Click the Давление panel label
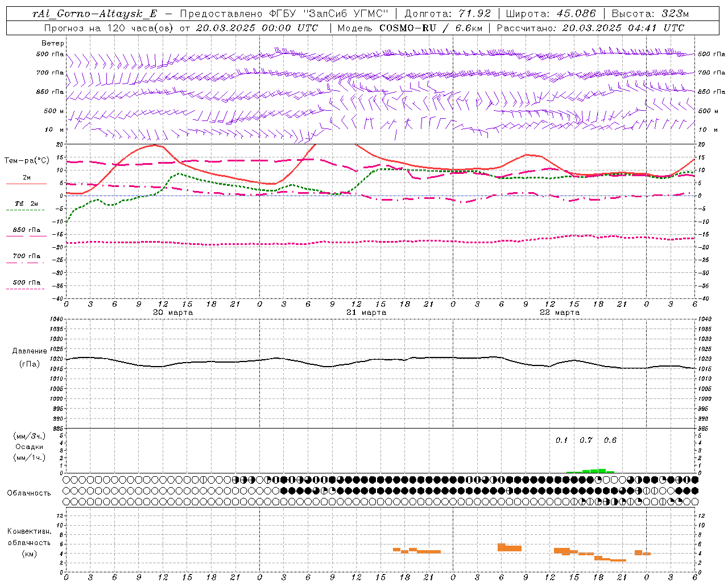Image resolution: width=728 pixels, height=582 pixels. (30, 351)
